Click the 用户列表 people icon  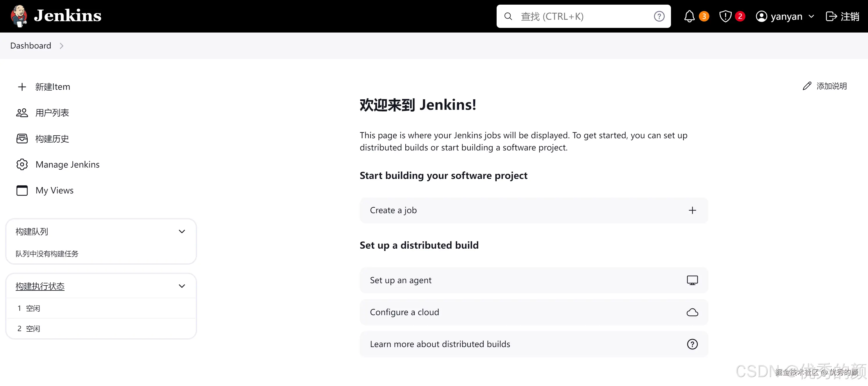(x=22, y=113)
